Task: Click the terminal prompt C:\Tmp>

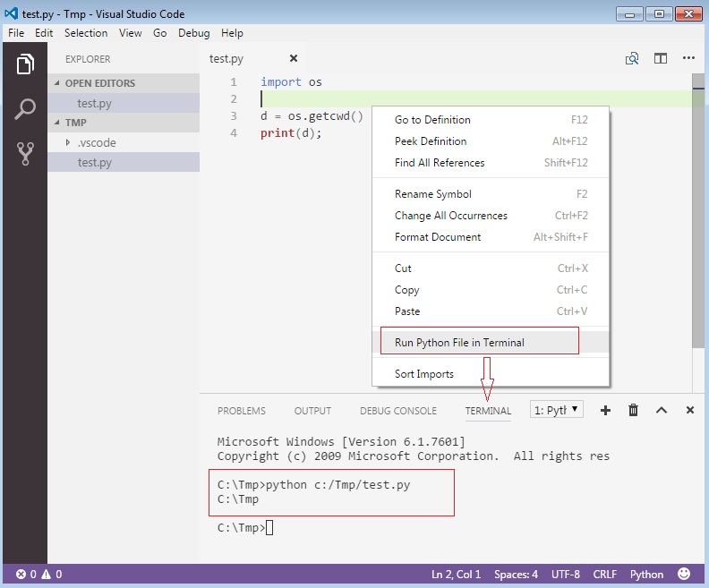Action: 241,527
